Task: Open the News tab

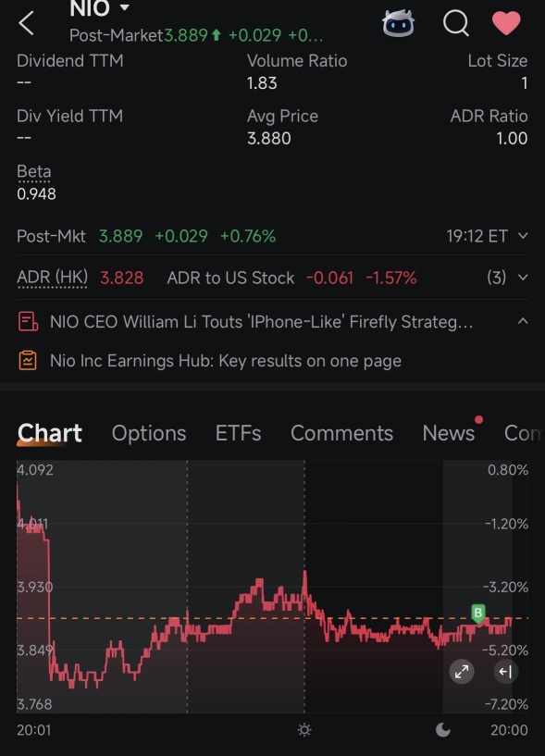Action: coord(449,433)
